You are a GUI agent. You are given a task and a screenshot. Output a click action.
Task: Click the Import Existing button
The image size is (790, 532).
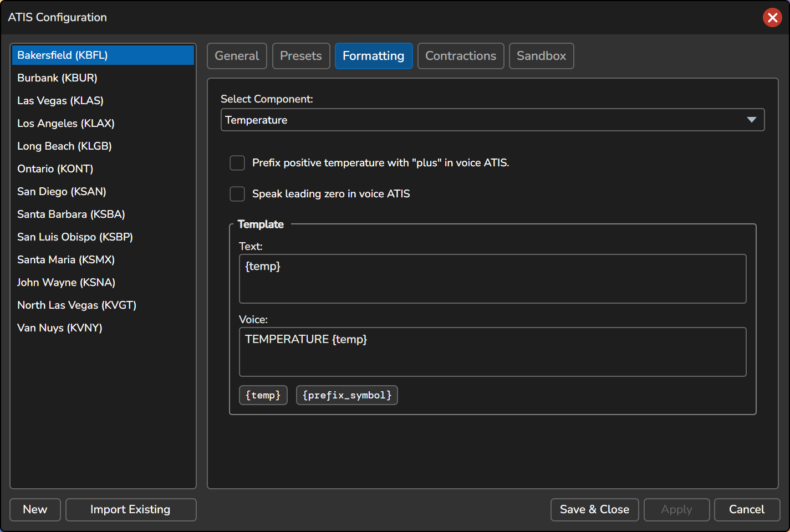(x=131, y=510)
